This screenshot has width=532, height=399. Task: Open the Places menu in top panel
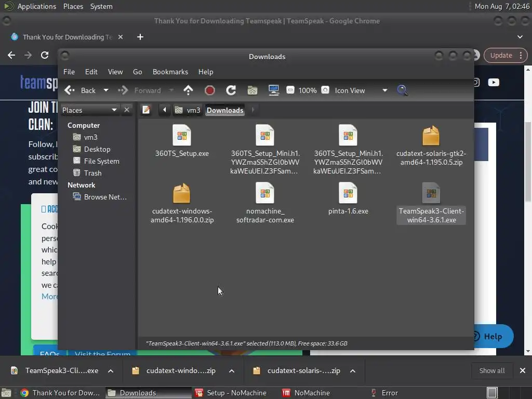(73, 6)
